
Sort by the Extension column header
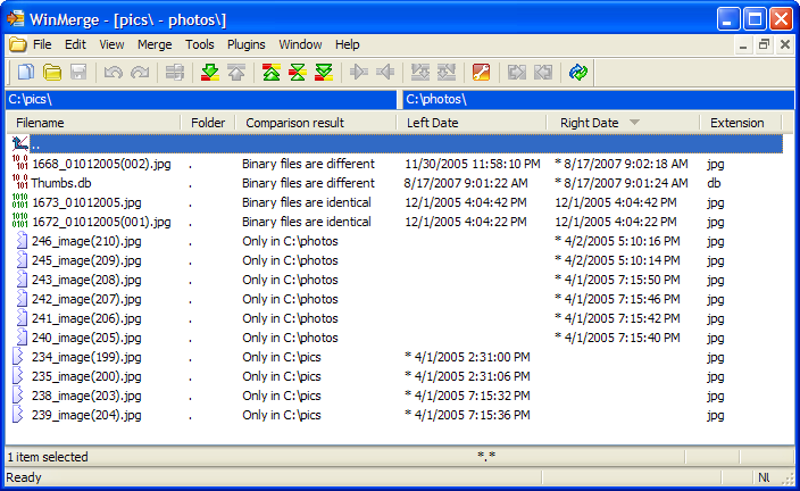[x=740, y=123]
